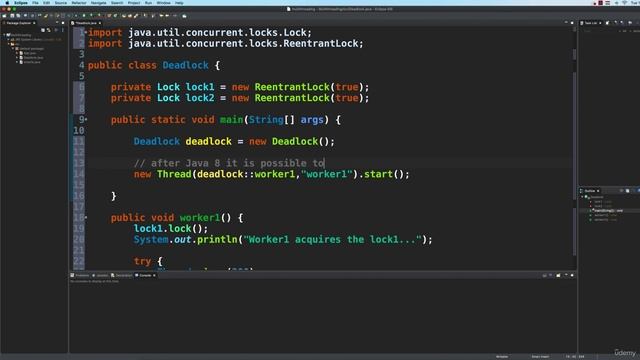Expand the JRE System Library node
This screenshot has width=640, height=360.
[9, 39]
